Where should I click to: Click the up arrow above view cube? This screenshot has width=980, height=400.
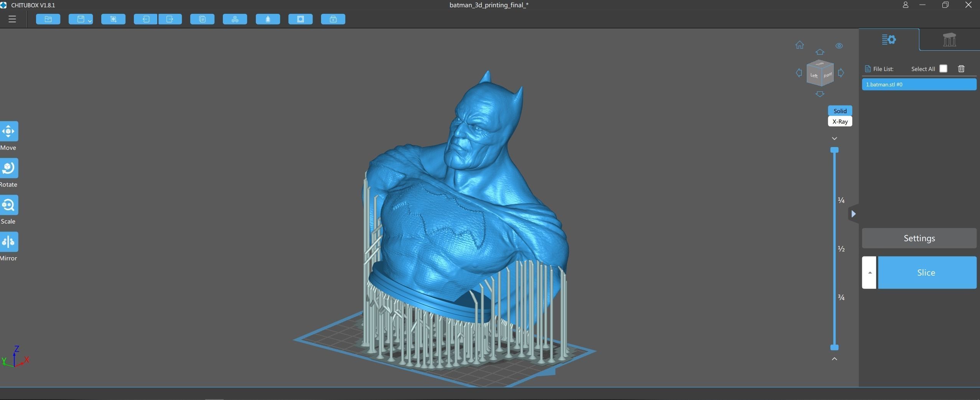coord(820,52)
